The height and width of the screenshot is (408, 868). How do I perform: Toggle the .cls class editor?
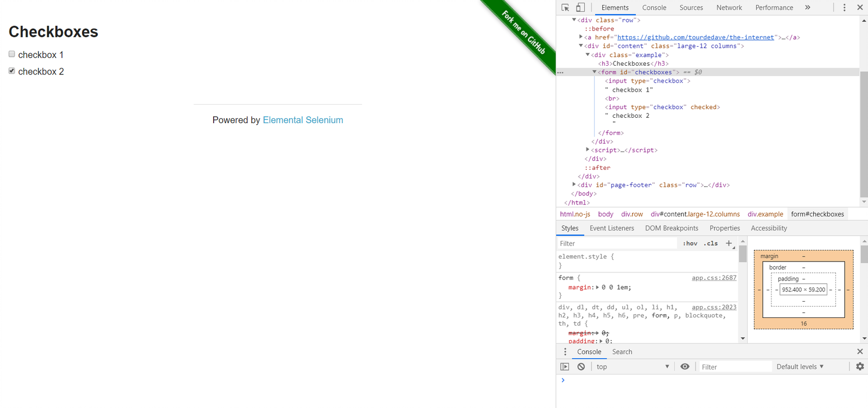(x=711, y=244)
